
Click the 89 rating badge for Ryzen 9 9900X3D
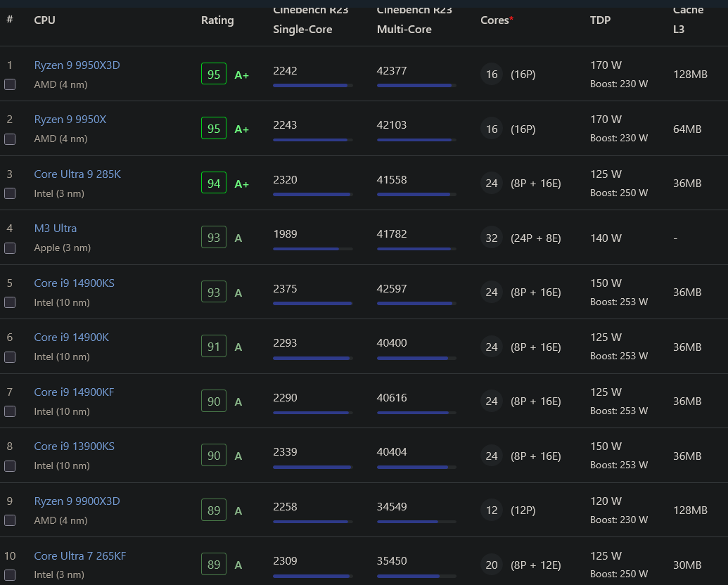coord(214,510)
